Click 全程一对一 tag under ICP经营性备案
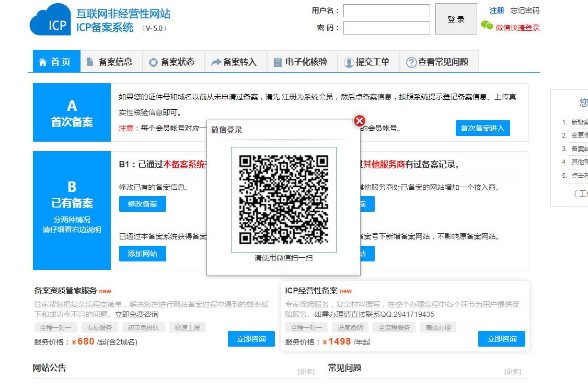 (x=306, y=327)
